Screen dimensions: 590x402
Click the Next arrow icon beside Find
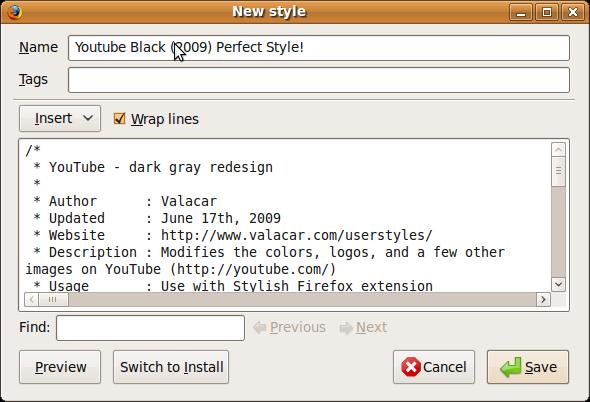tap(346, 327)
